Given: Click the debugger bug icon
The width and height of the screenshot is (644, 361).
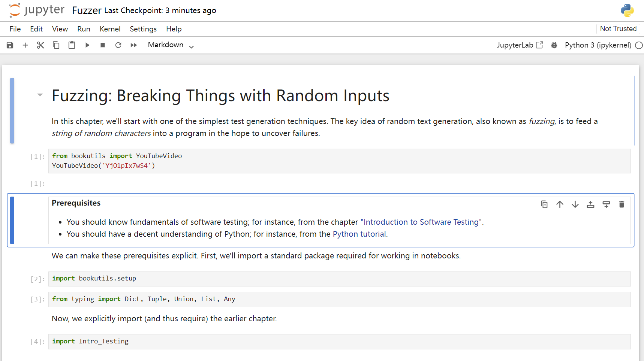Looking at the screenshot, I should (554, 45).
